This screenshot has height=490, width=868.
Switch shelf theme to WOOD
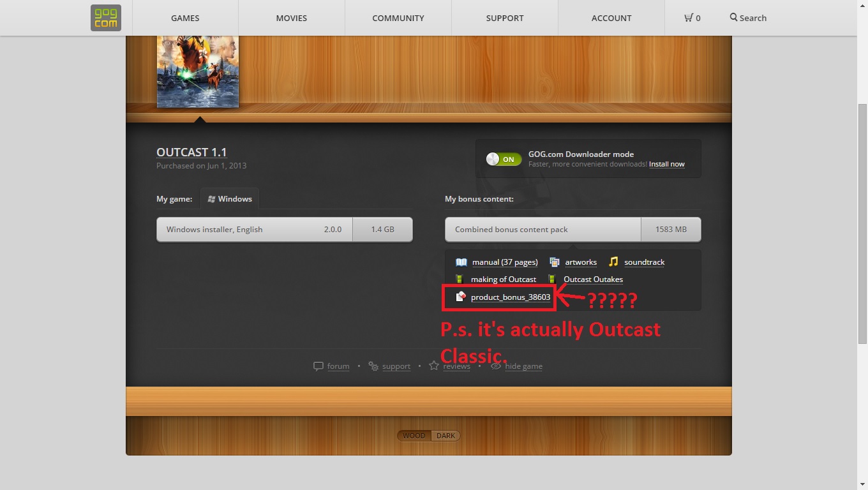(x=414, y=436)
